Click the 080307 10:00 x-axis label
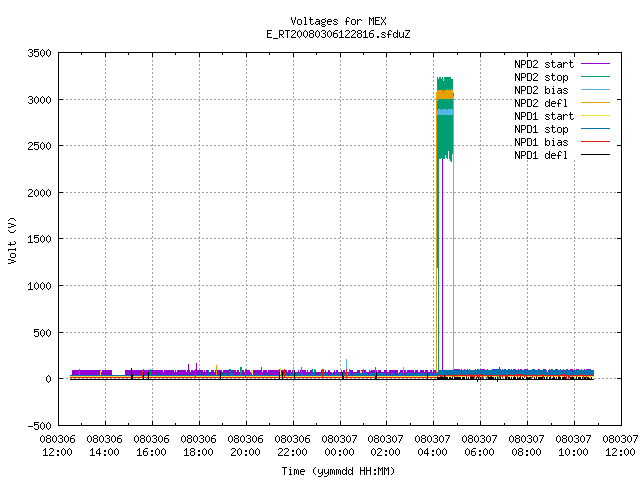 573,446
